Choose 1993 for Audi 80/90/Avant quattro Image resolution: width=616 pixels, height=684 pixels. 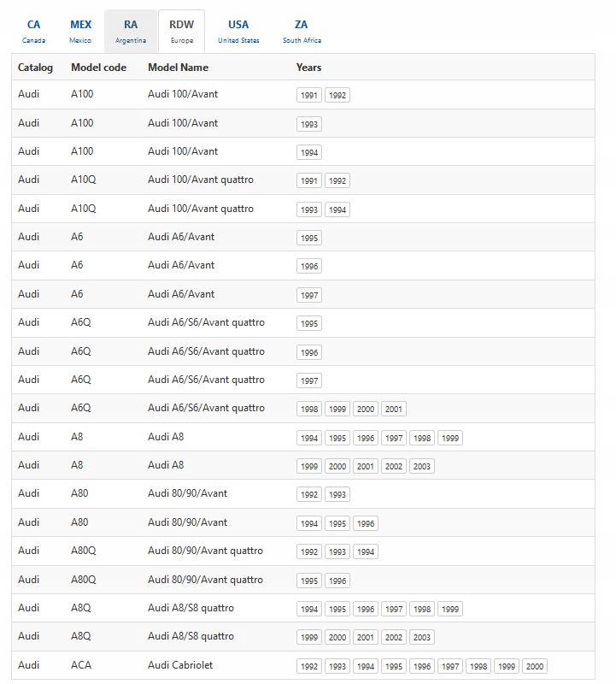(x=337, y=552)
